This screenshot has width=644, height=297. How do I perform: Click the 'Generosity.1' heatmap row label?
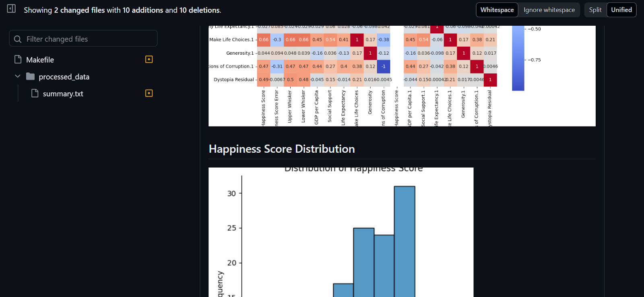coord(240,53)
